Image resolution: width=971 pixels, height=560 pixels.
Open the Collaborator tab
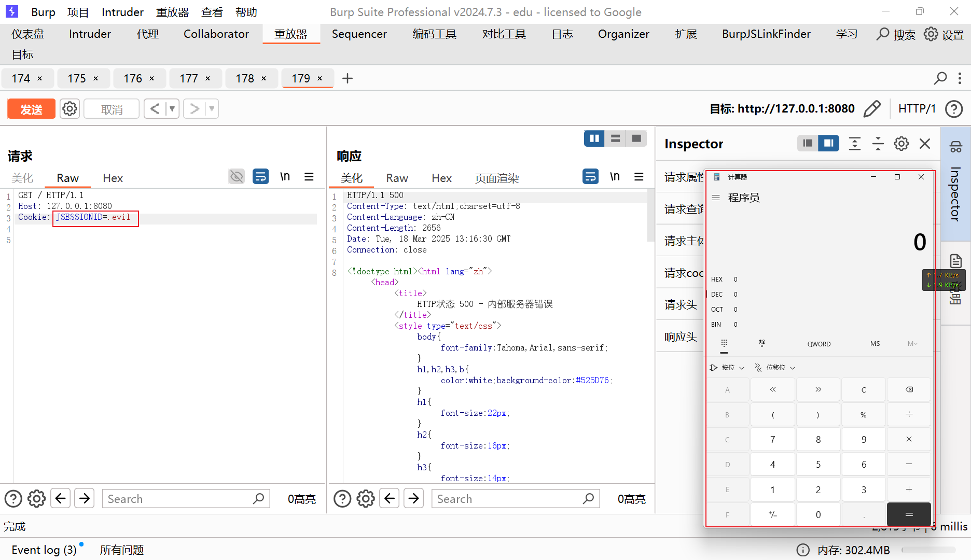tap(216, 34)
